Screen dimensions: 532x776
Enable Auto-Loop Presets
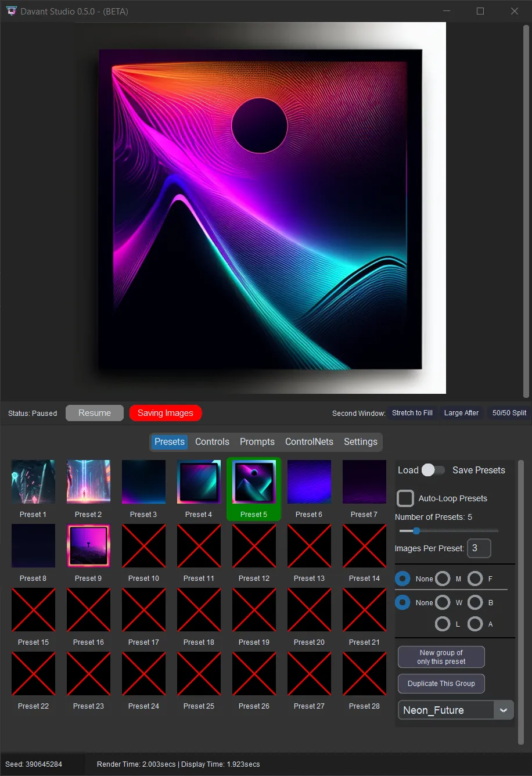tap(405, 498)
